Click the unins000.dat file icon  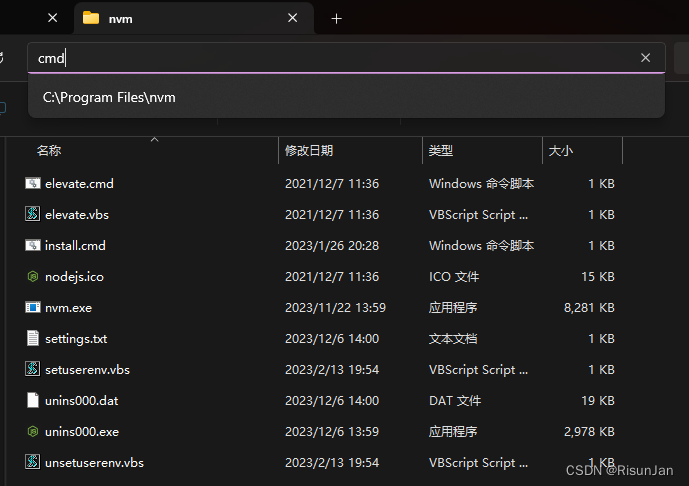33,400
